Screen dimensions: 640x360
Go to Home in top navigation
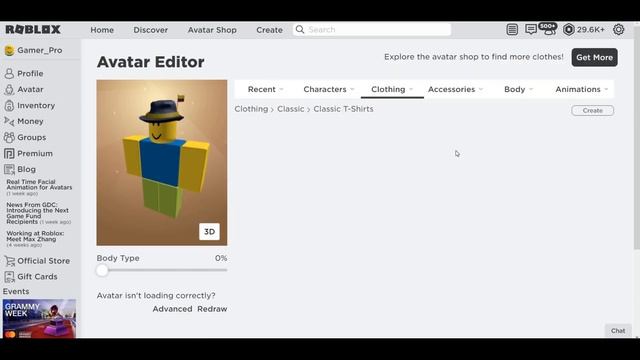[102, 30]
